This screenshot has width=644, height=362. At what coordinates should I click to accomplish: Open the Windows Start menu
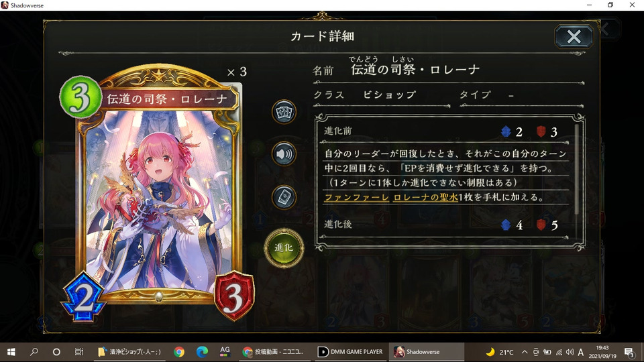pyautogui.click(x=11, y=352)
